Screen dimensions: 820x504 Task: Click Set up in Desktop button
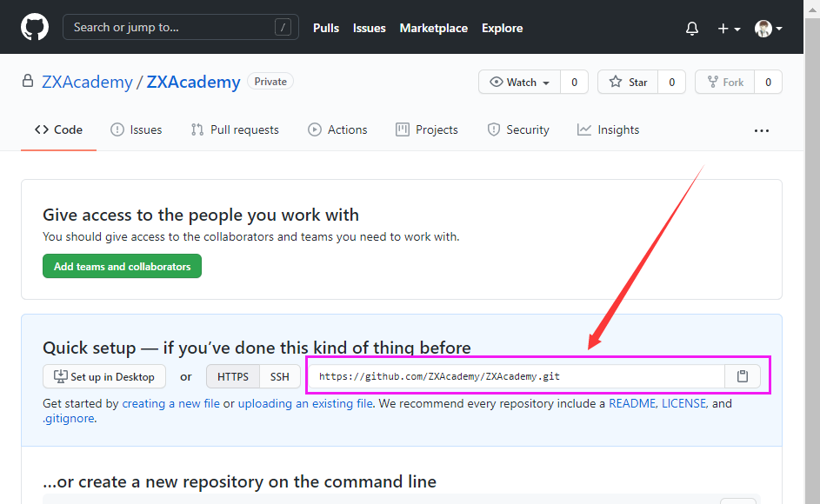click(x=104, y=376)
